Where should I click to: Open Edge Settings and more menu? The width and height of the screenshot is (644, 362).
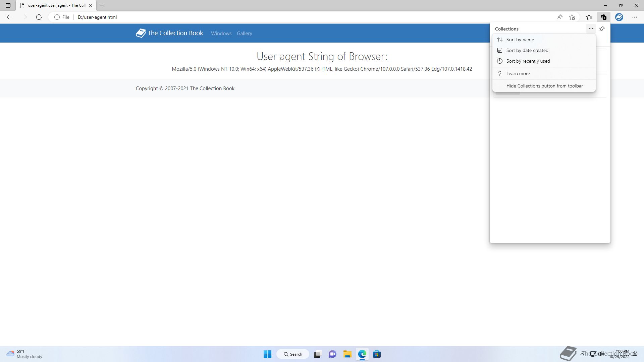click(635, 17)
